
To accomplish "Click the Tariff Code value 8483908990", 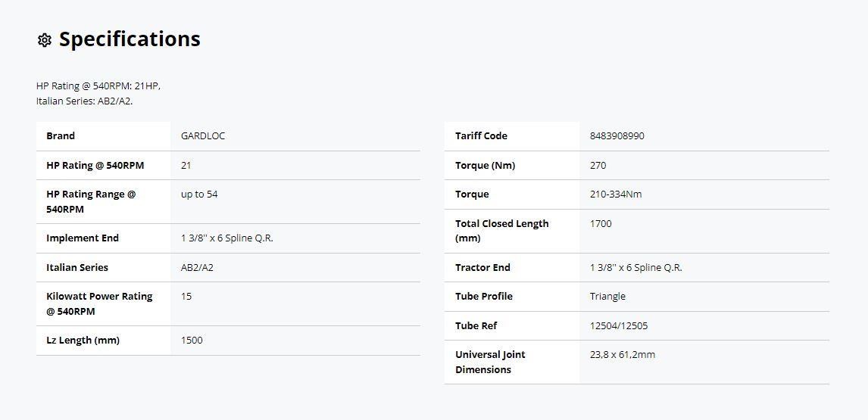I will pos(617,136).
